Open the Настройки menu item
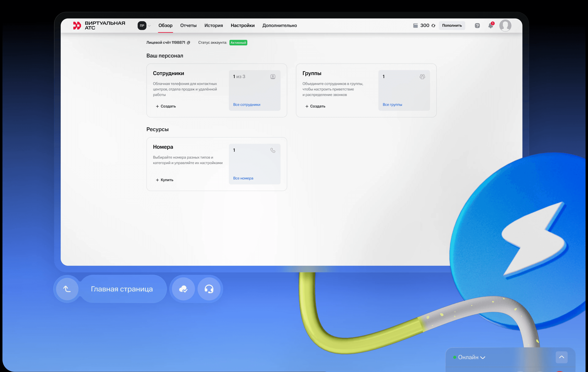588x372 pixels. coord(243,26)
